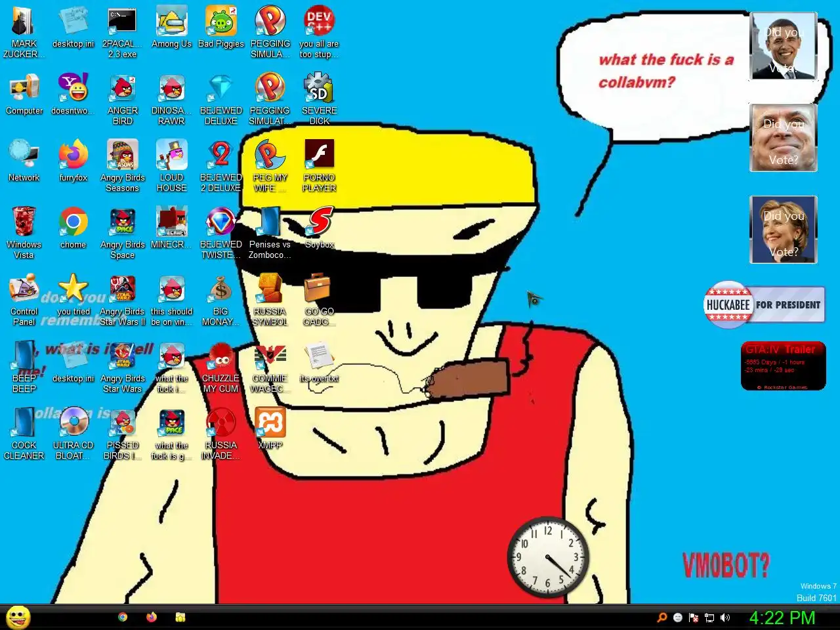Launch the MINECR... shortcut
The height and width of the screenshot is (630, 840).
(171, 228)
